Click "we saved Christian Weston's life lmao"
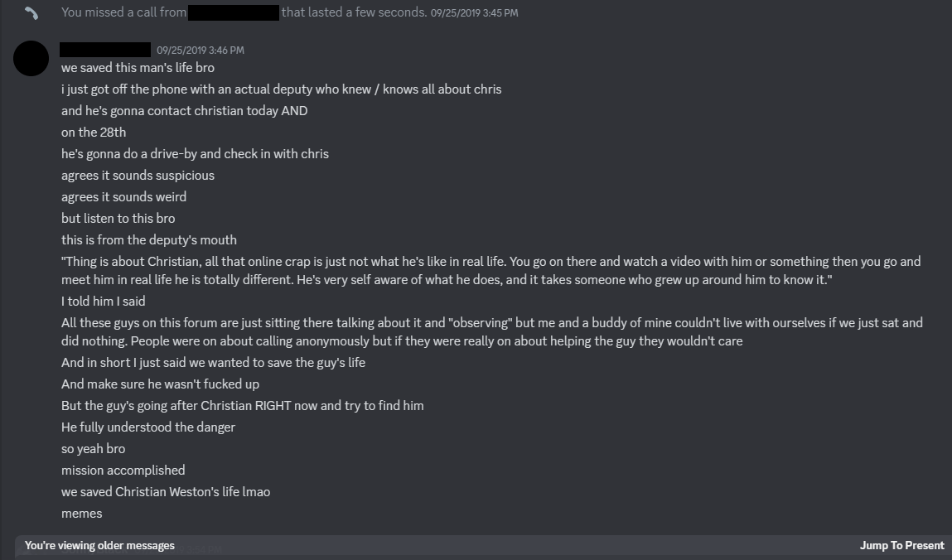Viewport: 952px width, 560px height. 165,491
